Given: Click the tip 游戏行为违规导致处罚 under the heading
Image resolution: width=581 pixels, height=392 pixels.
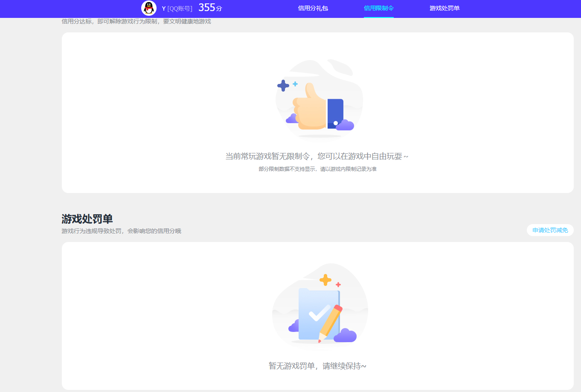Looking at the screenshot, I should point(121,231).
